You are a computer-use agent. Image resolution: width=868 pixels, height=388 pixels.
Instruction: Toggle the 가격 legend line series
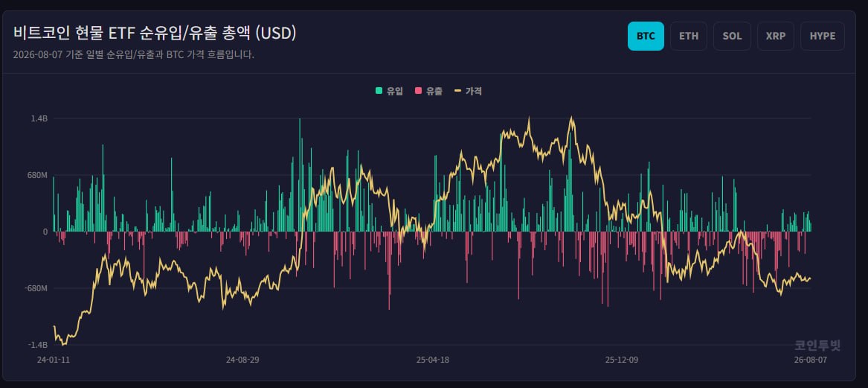468,91
